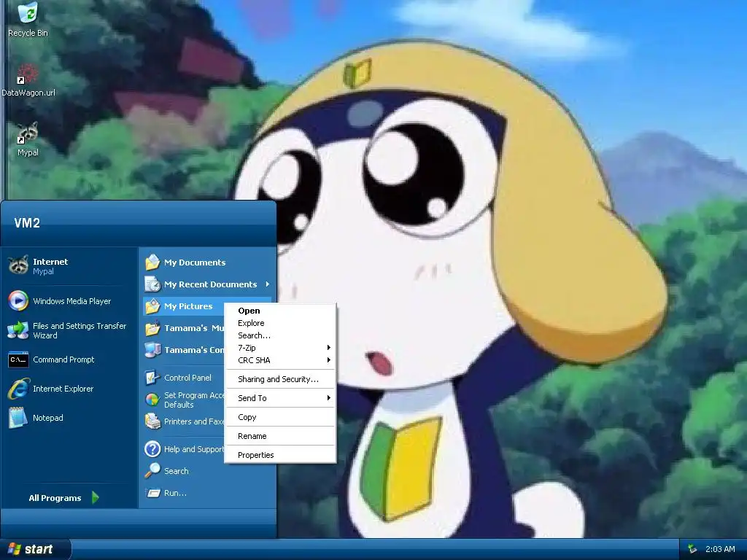This screenshot has width=747, height=560.
Task: Choose Copy in the context menu
Action: pos(280,417)
